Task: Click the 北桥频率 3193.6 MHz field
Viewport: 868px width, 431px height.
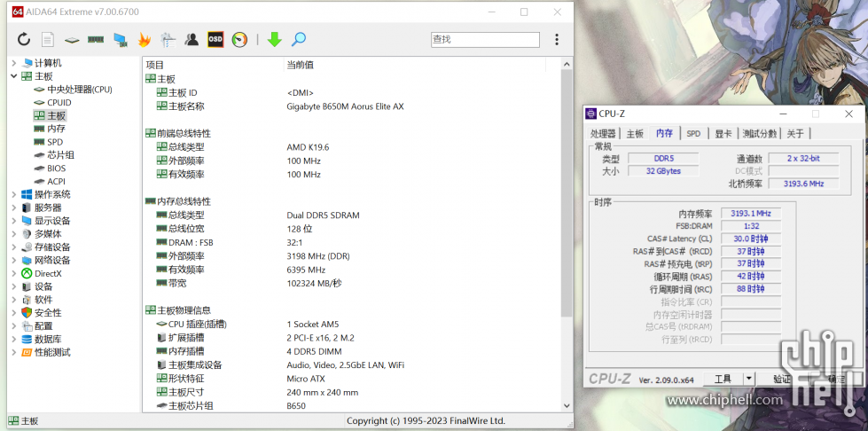Action: point(803,184)
